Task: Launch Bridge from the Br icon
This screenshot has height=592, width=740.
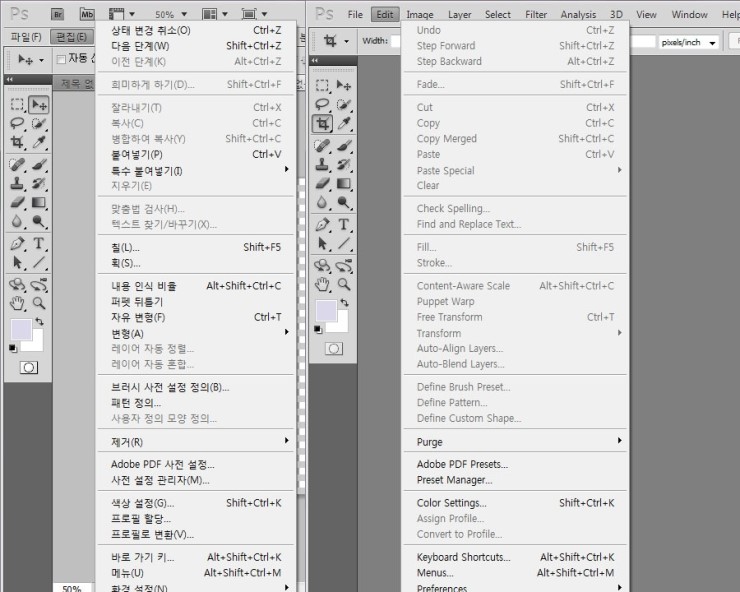Action: [57, 14]
